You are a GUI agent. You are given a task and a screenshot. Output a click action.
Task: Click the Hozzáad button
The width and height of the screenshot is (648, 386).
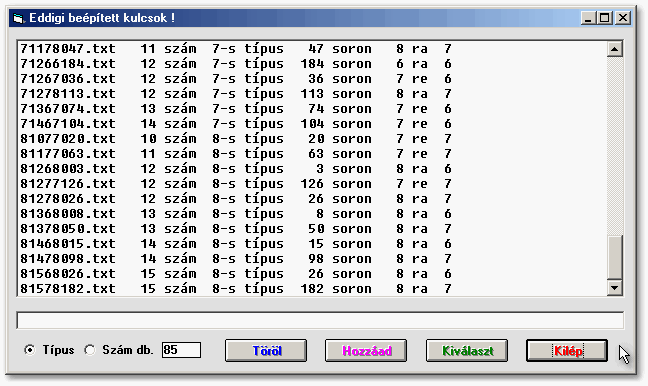(x=366, y=350)
